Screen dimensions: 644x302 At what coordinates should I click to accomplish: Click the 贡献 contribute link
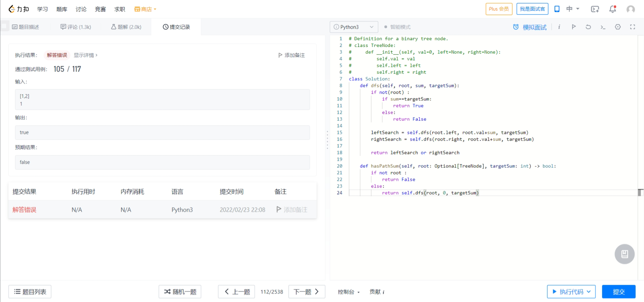(x=377, y=292)
